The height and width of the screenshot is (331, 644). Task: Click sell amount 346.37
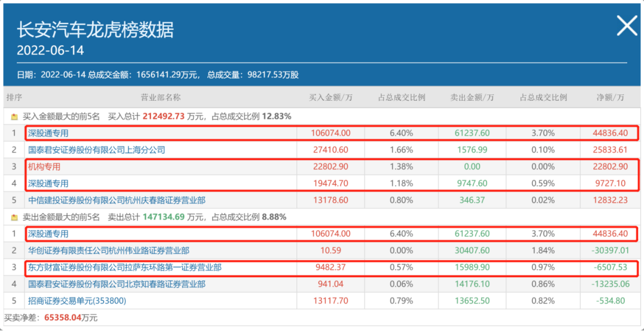point(472,200)
